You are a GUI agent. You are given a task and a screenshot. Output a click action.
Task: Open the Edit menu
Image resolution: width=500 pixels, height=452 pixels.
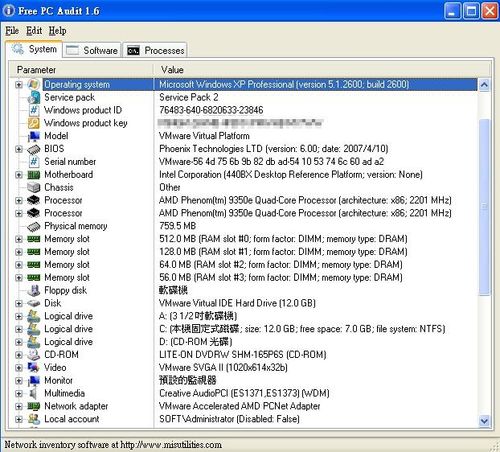click(x=34, y=31)
